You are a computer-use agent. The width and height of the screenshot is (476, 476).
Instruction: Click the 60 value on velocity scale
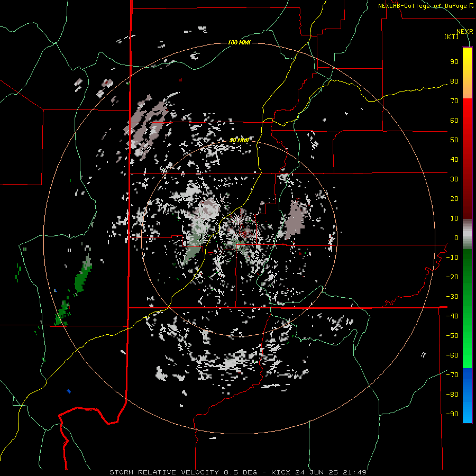(454, 120)
